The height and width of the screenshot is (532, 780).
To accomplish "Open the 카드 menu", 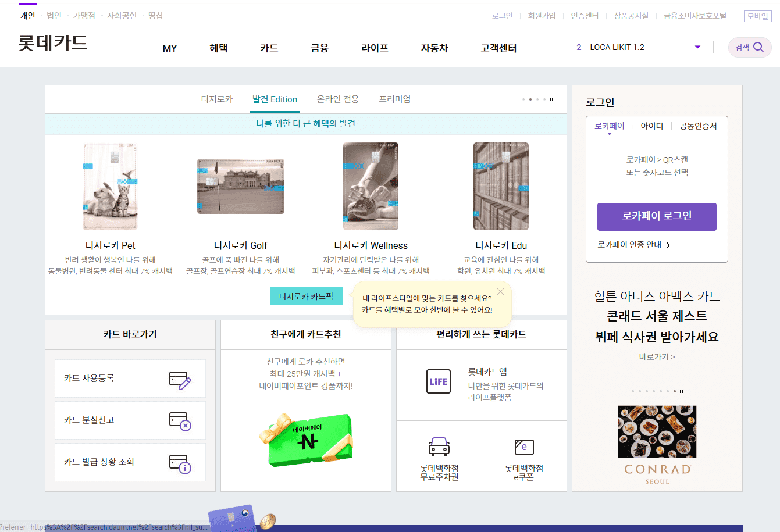I will (x=269, y=48).
